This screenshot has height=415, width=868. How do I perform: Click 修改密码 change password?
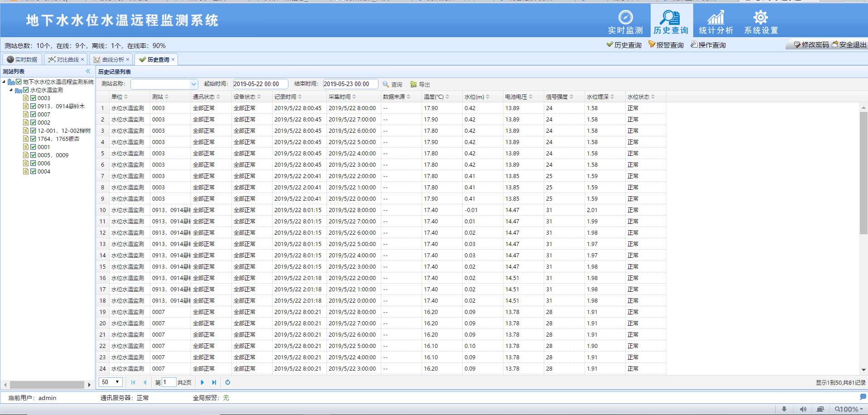(811, 45)
